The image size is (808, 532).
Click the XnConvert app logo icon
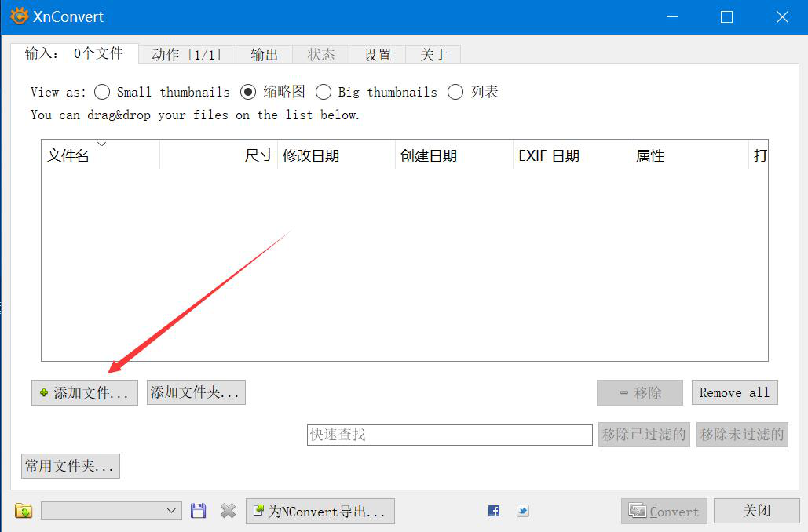[x=19, y=16]
